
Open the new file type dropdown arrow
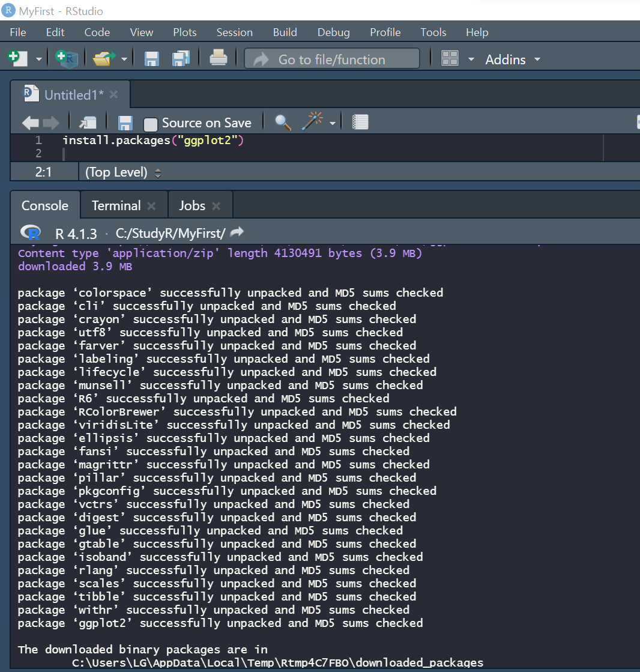click(38, 59)
